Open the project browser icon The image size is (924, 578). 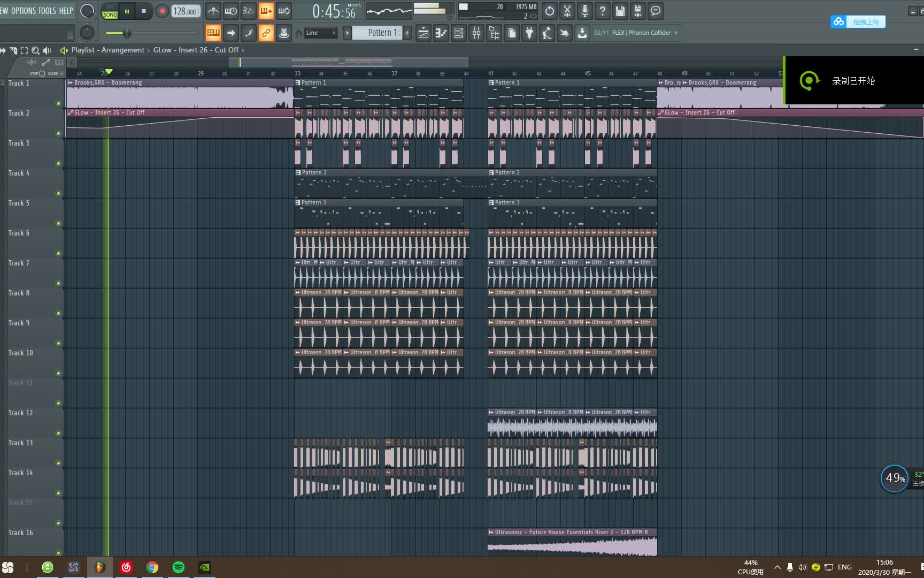pos(494,33)
